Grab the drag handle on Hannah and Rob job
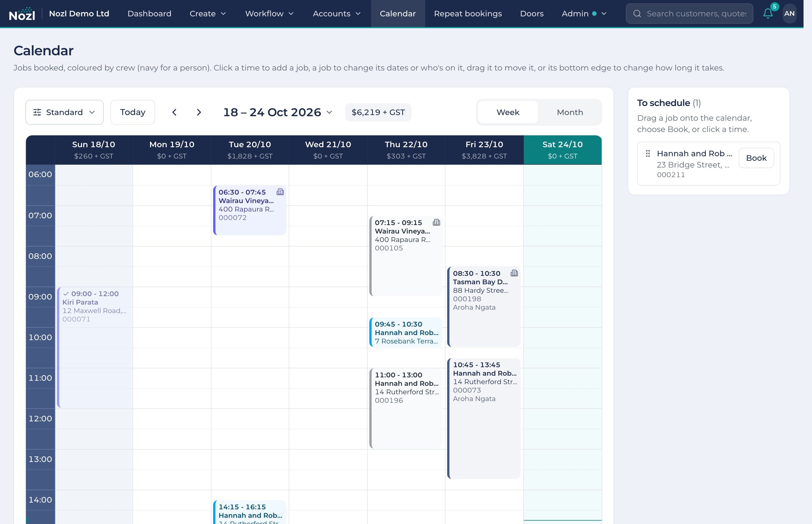The image size is (812, 524). pos(648,153)
